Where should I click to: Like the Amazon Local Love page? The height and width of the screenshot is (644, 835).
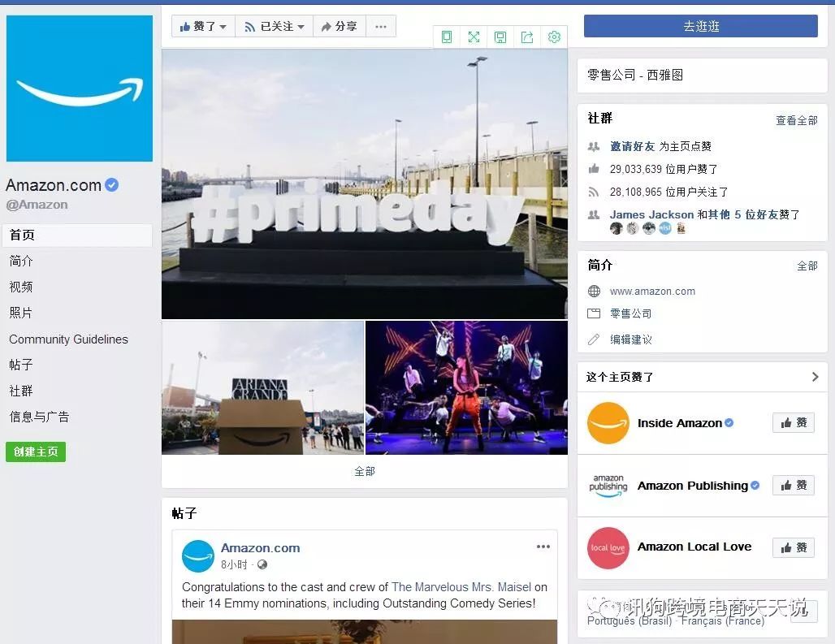pos(794,547)
